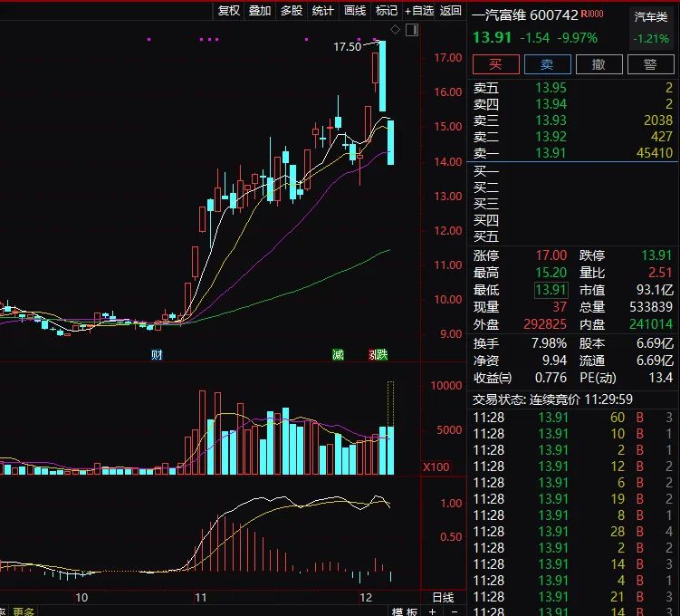This screenshot has width=680, height=616.
Task: Select the 卖一 order row at 13.91
Action: click(573, 153)
